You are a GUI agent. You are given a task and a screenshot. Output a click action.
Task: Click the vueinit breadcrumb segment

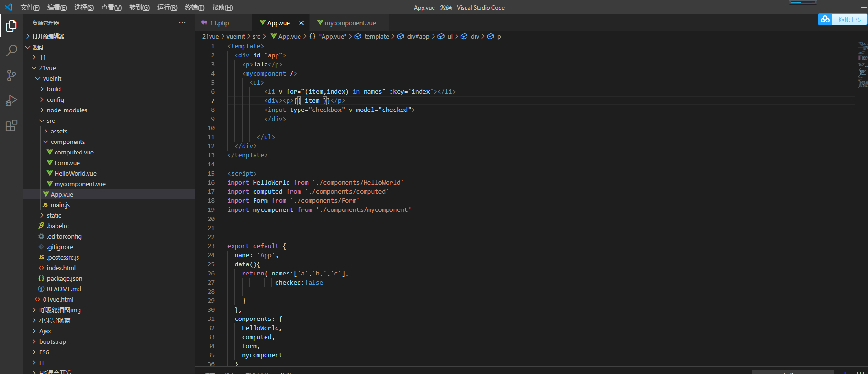pyautogui.click(x=235, y=36)
